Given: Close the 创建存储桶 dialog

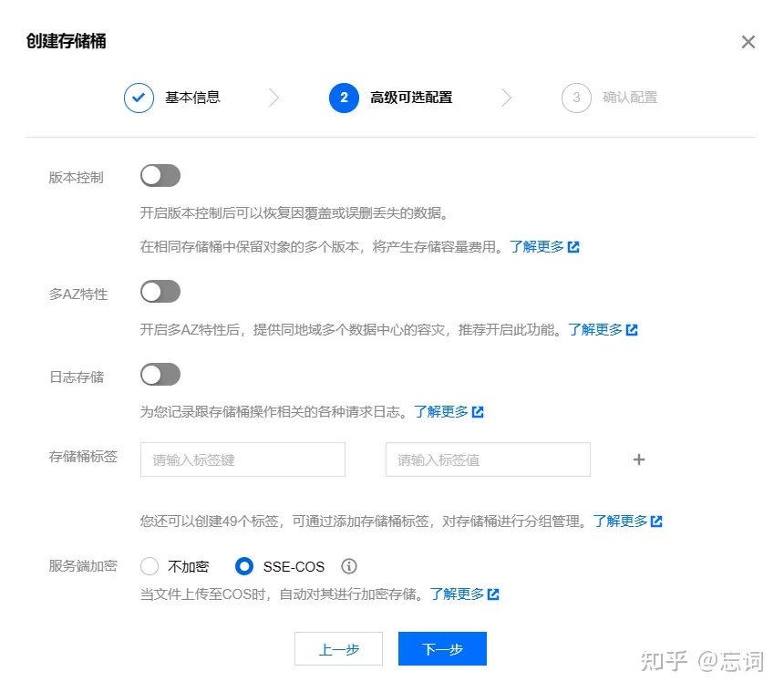Looking at the screenshot, I should (x=748, y=42).
